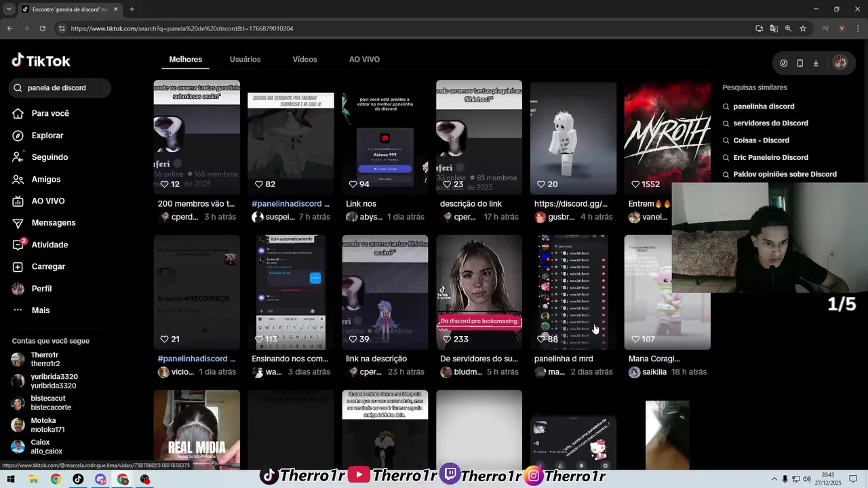Select the 'Encontre panela de discord' browser tab
868x488 pixels.
pos(69,9)
